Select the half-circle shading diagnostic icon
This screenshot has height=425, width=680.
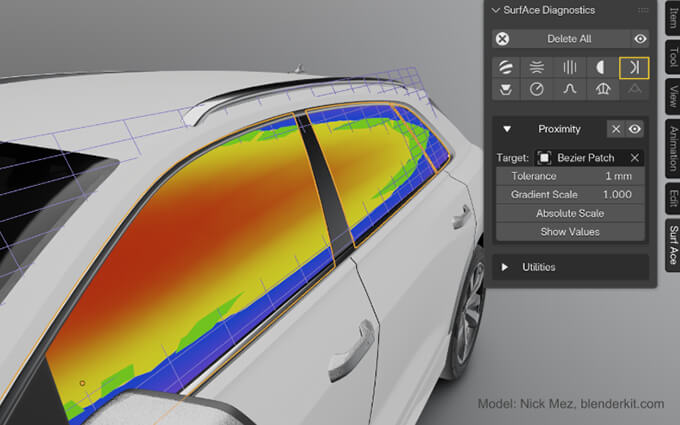point(602,67)
